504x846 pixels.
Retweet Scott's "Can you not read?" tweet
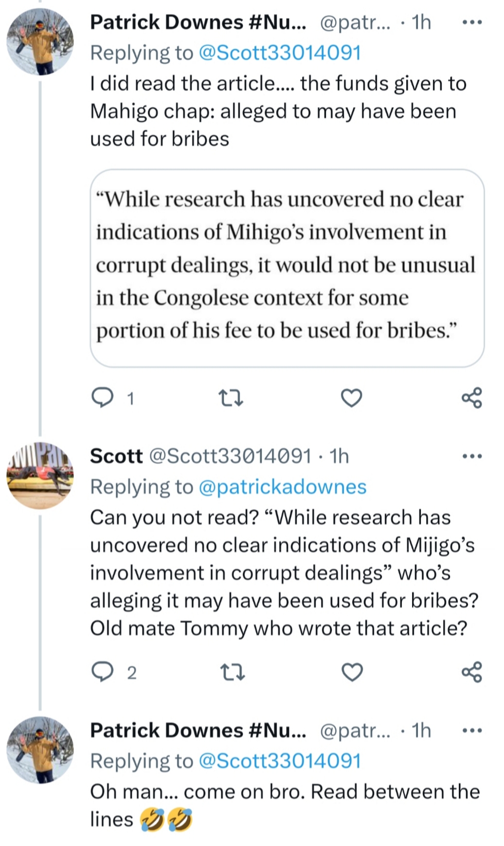pos(233,672)
